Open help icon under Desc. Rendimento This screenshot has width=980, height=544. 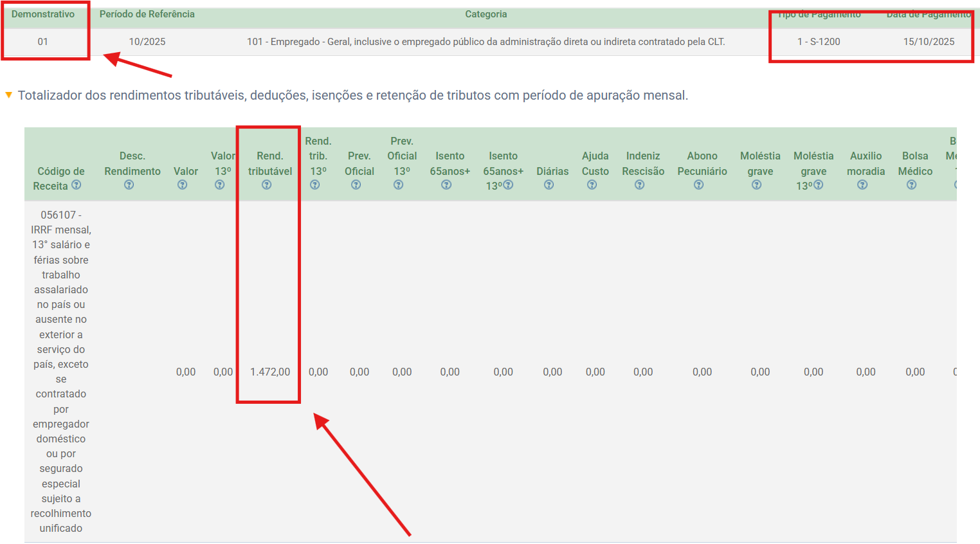coord(129,185)
